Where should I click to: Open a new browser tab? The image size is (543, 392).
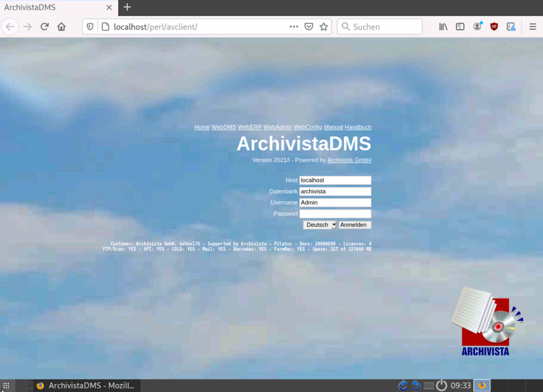point(127,7)
